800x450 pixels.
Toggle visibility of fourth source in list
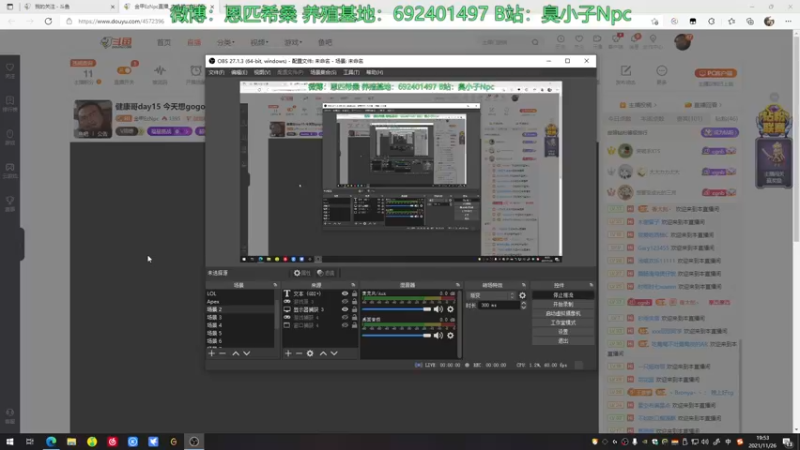tap(345, 317)
